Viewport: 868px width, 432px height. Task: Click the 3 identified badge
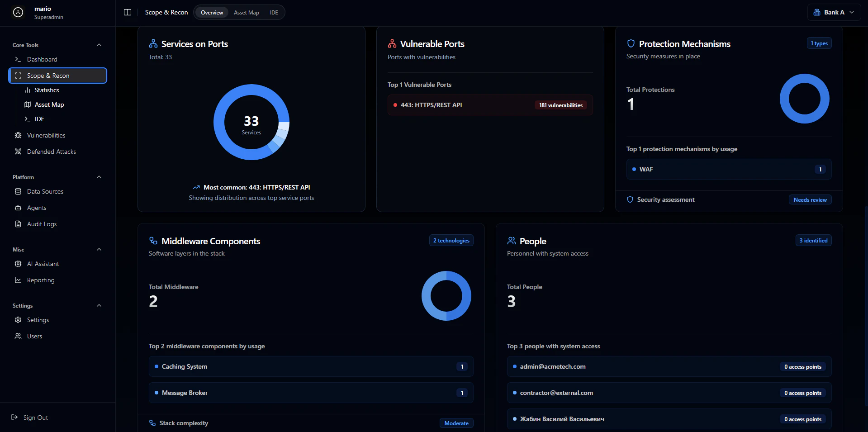pyautogui.click(x=813, y=240)
